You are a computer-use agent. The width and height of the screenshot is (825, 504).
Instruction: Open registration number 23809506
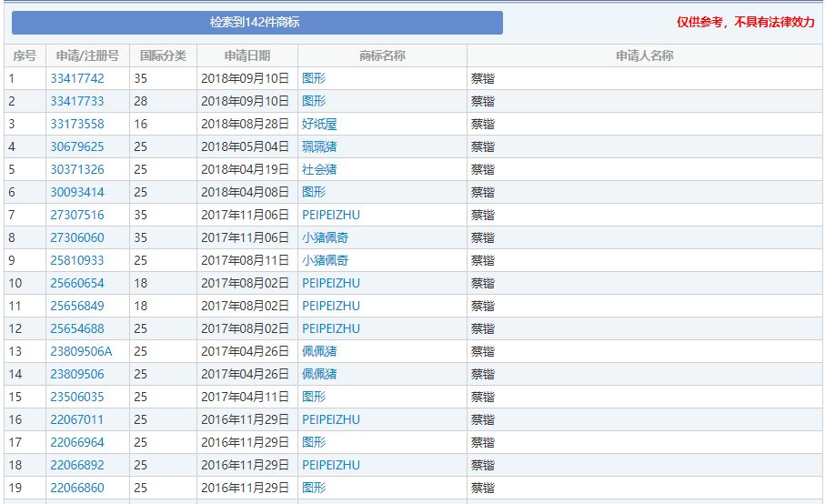pos(76,374)
